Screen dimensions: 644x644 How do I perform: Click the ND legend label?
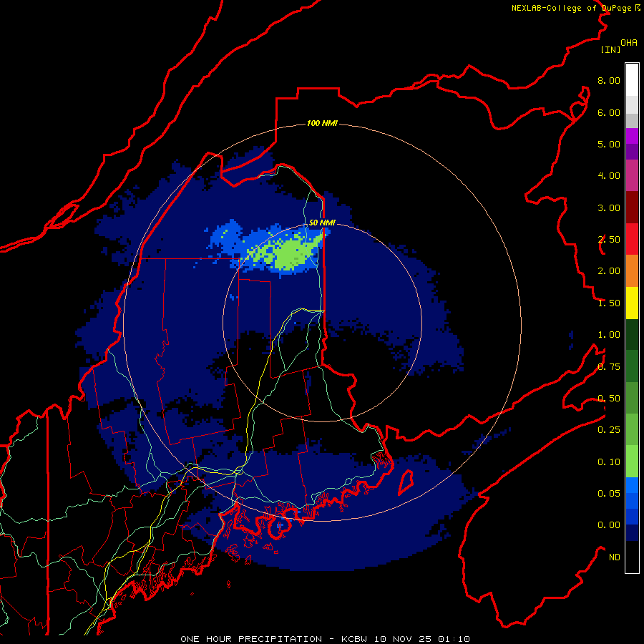615,557
